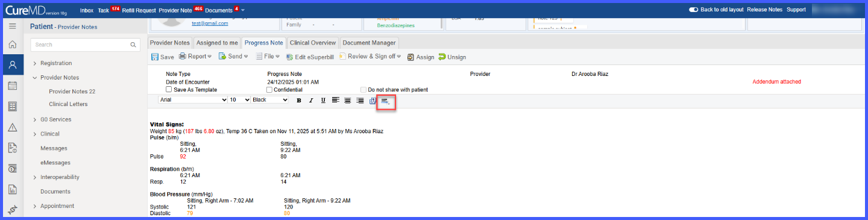
Task: Open the Calendar sidebar icon
Action: pos(12,86)
